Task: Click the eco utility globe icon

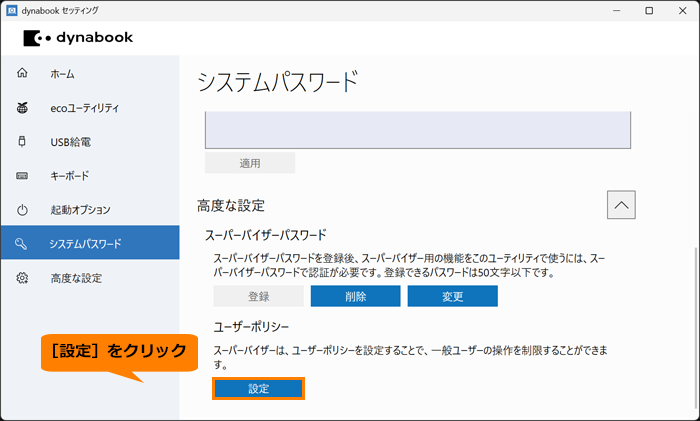Action: point(22,108)
